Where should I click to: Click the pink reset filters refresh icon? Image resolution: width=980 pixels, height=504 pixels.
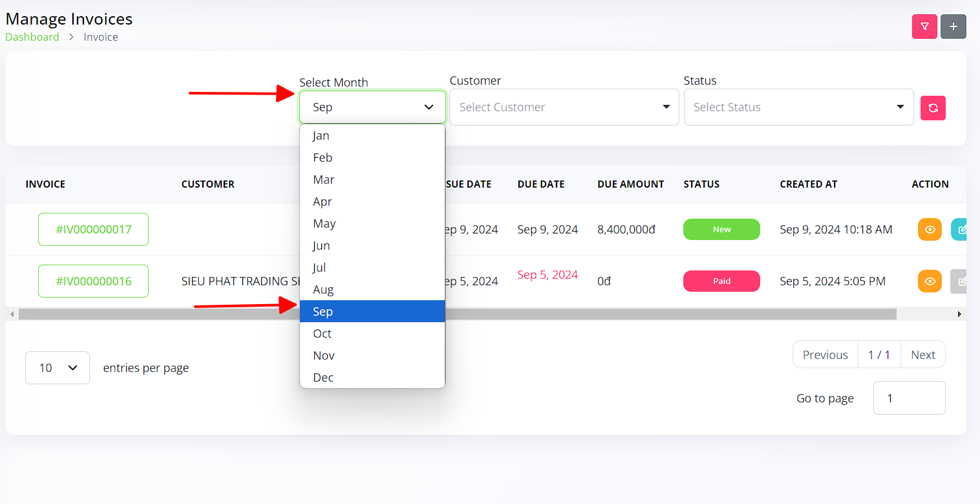click(x=933, y=108)
